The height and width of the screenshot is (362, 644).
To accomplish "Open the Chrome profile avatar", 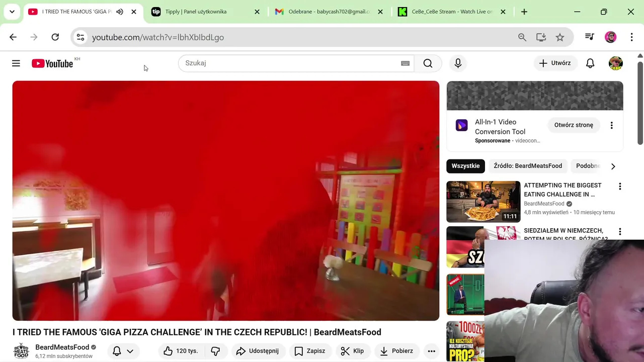I will click(x=610, y=37).
